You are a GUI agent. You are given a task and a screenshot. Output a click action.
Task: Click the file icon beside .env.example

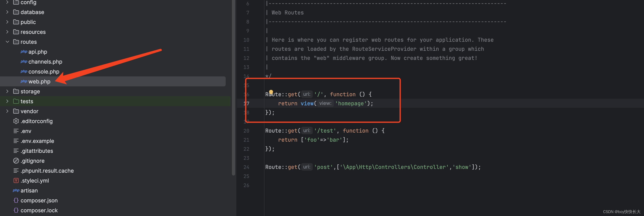pos(16,141)
